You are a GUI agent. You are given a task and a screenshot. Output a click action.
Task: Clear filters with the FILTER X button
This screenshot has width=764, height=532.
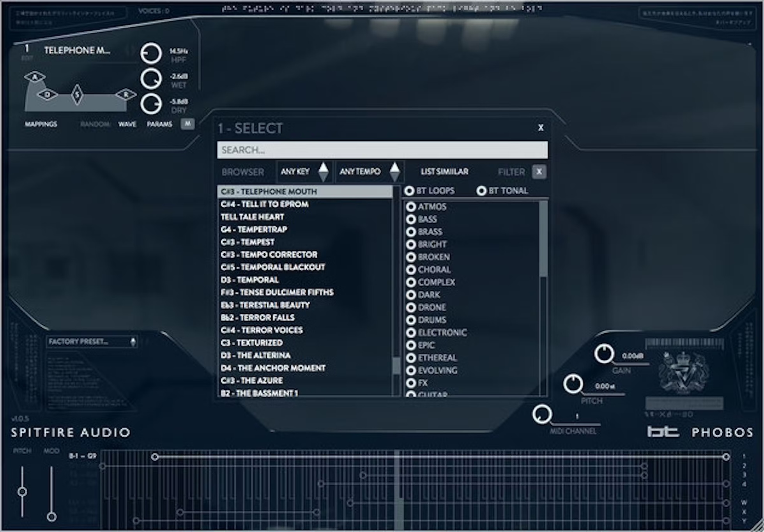[x=539, y=171]
